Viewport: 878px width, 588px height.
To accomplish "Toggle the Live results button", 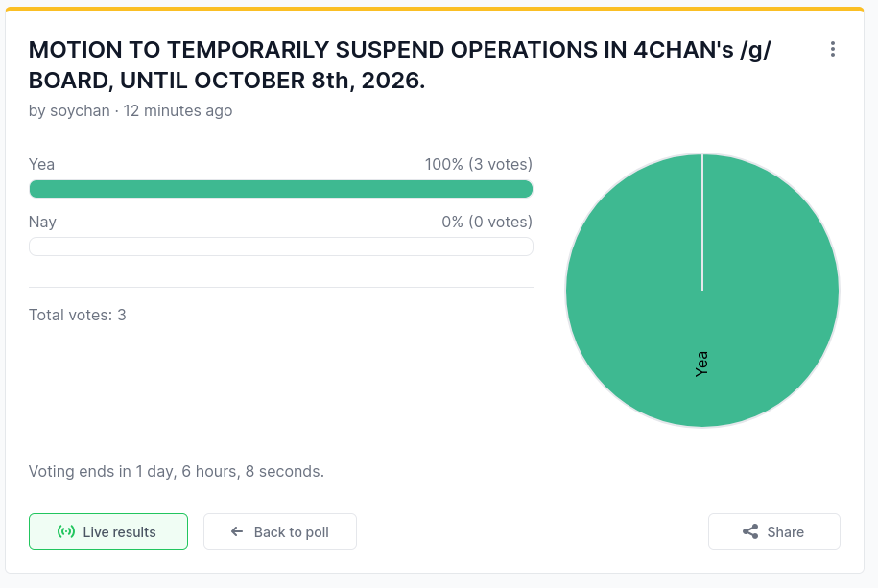I will [108, 531].
